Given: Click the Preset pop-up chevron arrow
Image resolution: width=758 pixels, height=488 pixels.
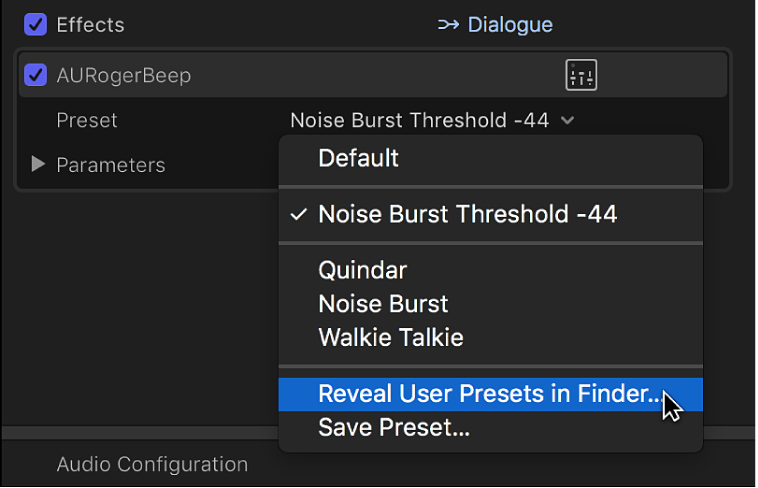Looking at the screenshot, I should [568, 121].
